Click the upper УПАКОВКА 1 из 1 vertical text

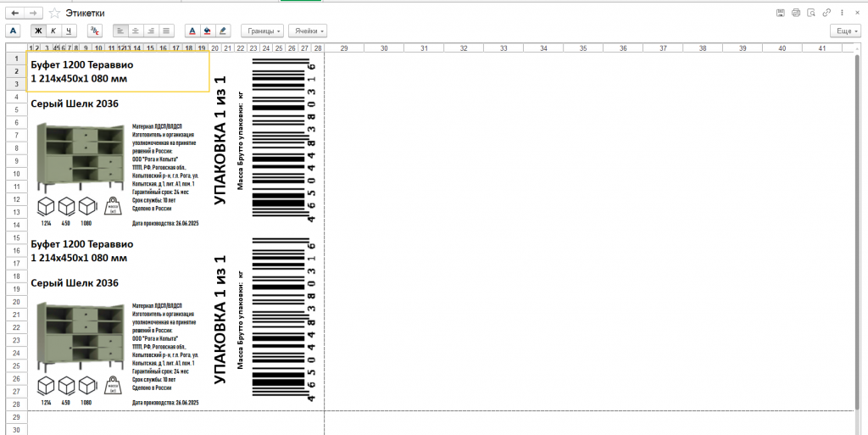coord(220,141)
